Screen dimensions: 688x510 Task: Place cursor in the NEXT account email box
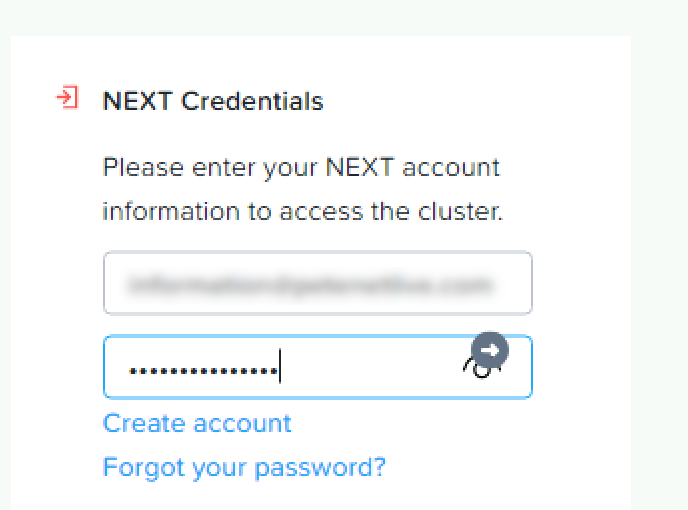pyautogui.click(x=317, y=284)
